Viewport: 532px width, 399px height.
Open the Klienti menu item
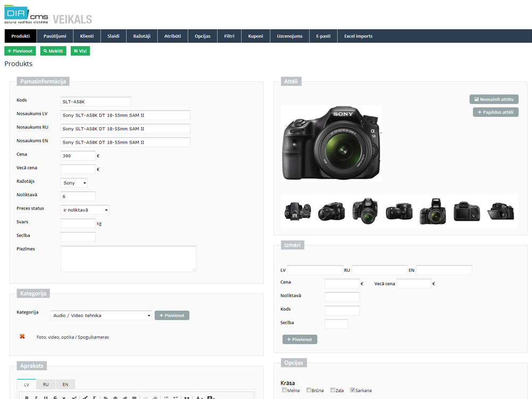point(87,36)
